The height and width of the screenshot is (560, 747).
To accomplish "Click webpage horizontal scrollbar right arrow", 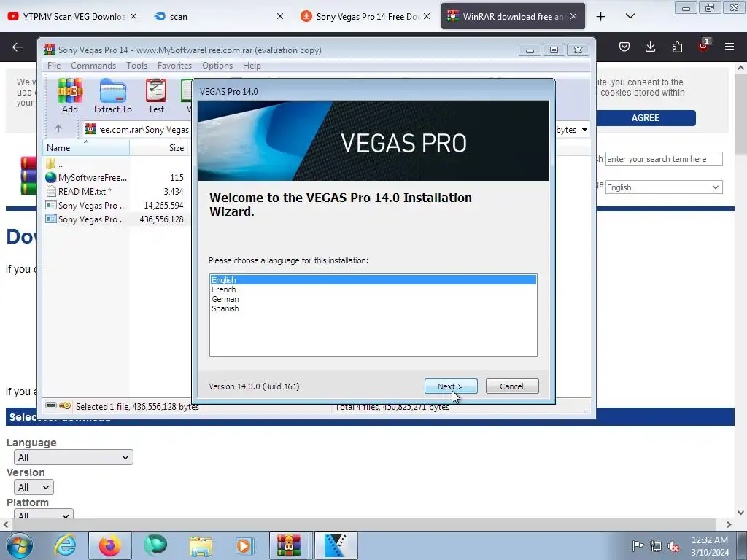I will tap(729, 524).
